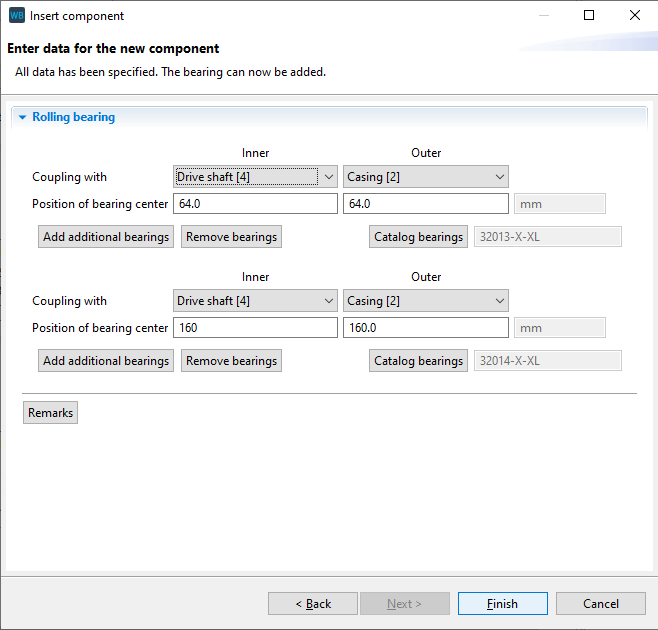Open Catalog bearings beside 32014-X-XL
Screen dimensions: 658x630
point(418,361)
